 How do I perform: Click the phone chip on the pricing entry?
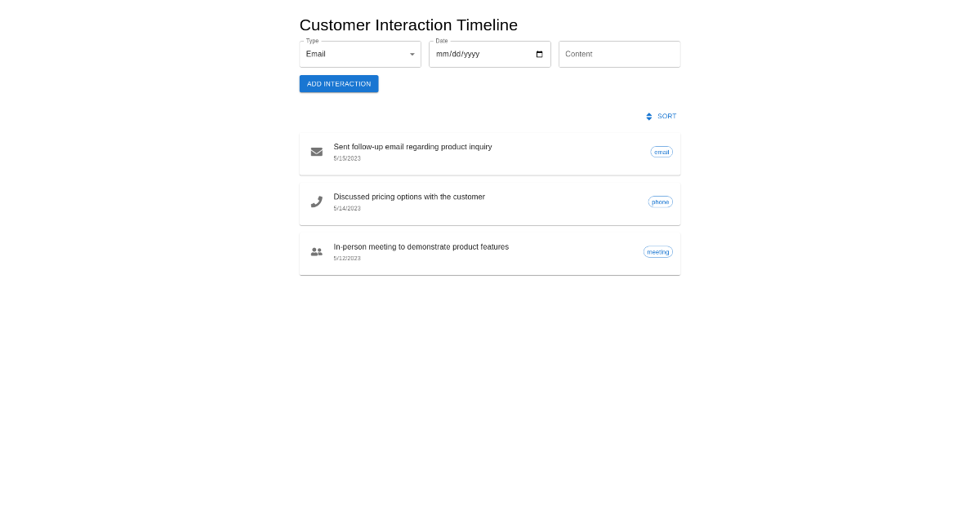click(x=660, y=202)
